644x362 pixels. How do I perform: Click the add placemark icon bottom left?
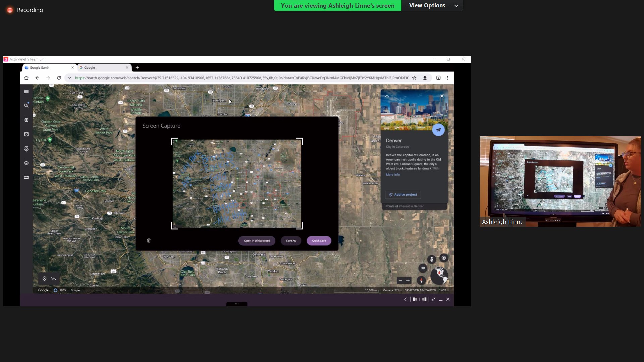[44, 279]
